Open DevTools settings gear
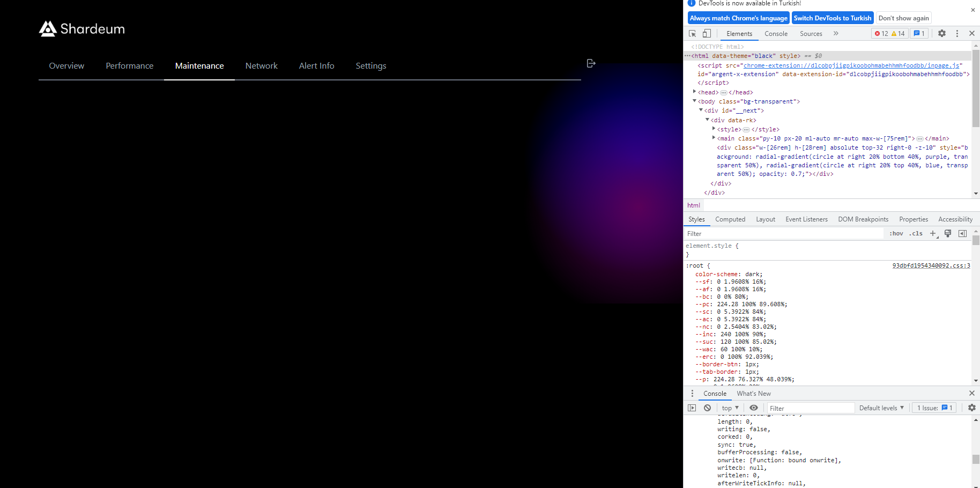The height and width of the screenshot is (488, 980). coord(942,33)
